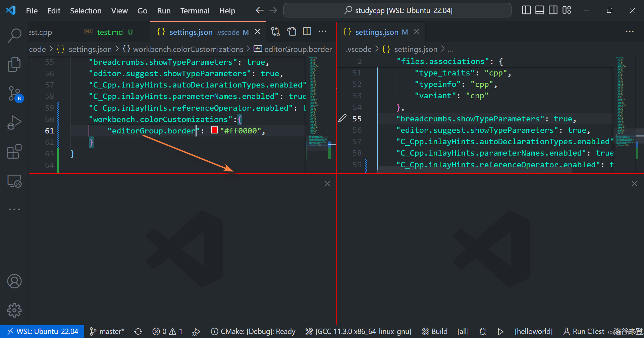The image size is (644, 338).
Task: Split the left editor right
Action: [307, 32]
